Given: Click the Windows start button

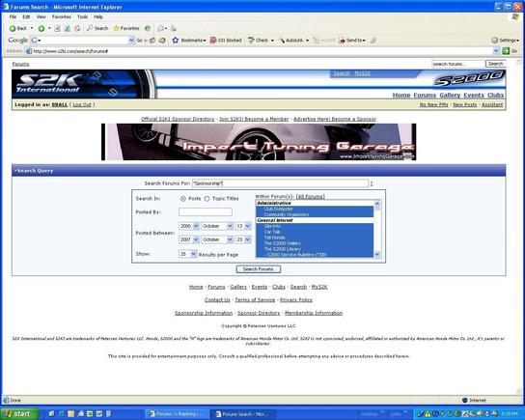Looking at the screenshot, I should [19, 414].
